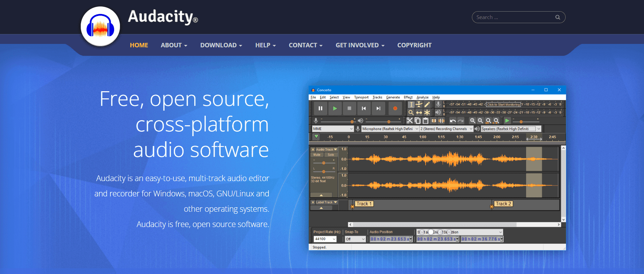Collapse the Label Track using up arrow

click(x=321, y=208)
